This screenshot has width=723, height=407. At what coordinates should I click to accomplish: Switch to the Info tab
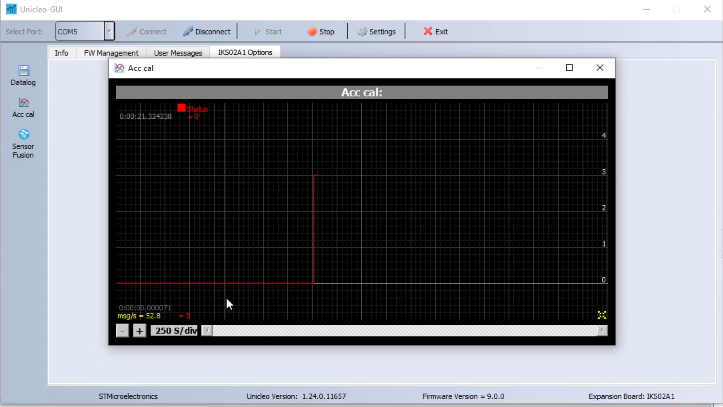pos(61,53)
